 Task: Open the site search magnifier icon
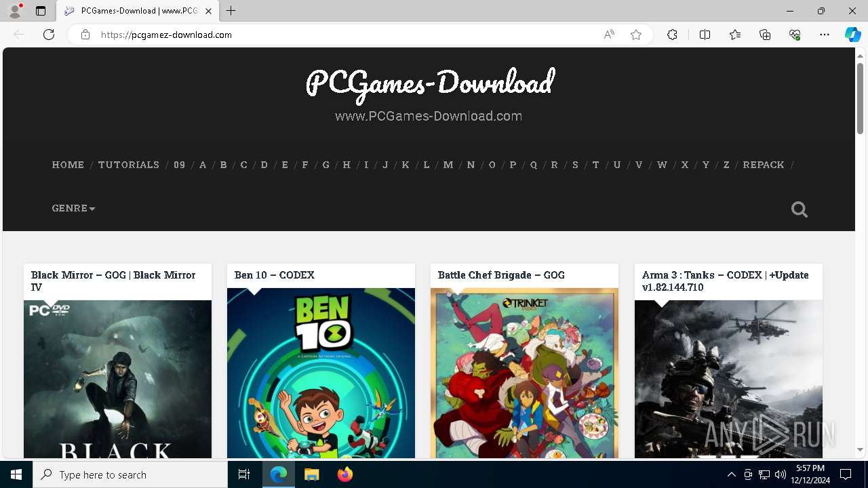(x=800, y=209)
